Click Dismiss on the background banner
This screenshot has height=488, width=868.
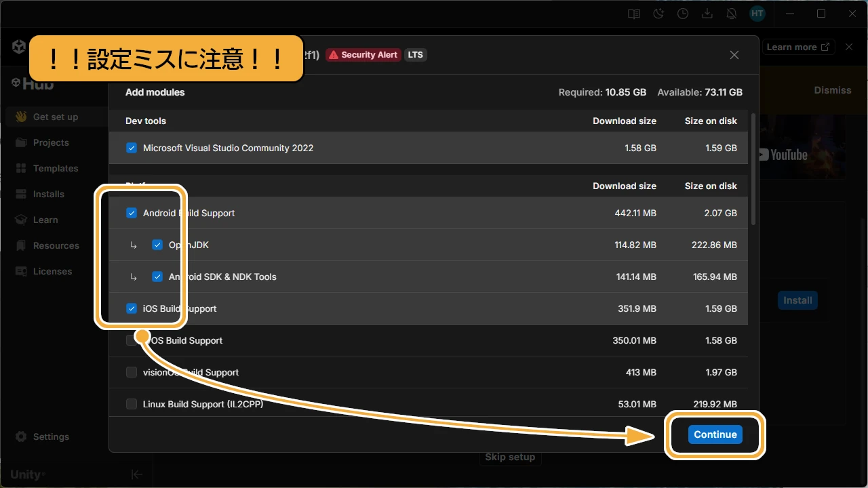click(833, 90)
